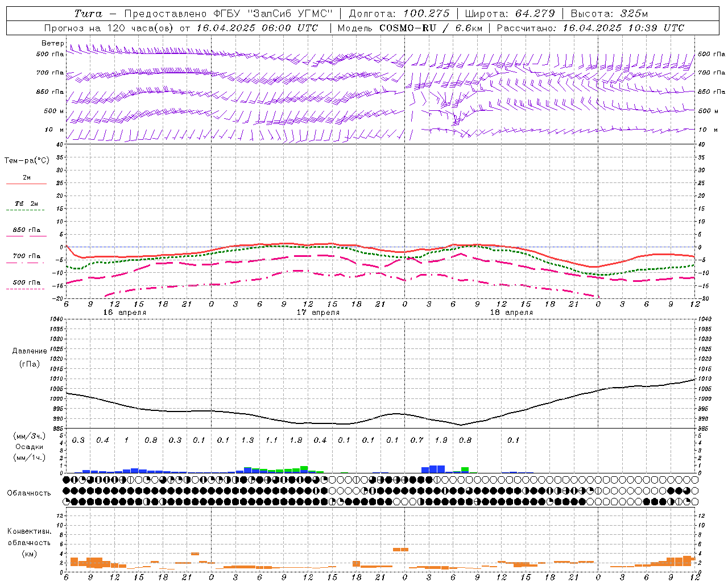Click the 1.8 precipitation total value
The width and height of the screenshot is (728, 582).
tap(296, 440)
